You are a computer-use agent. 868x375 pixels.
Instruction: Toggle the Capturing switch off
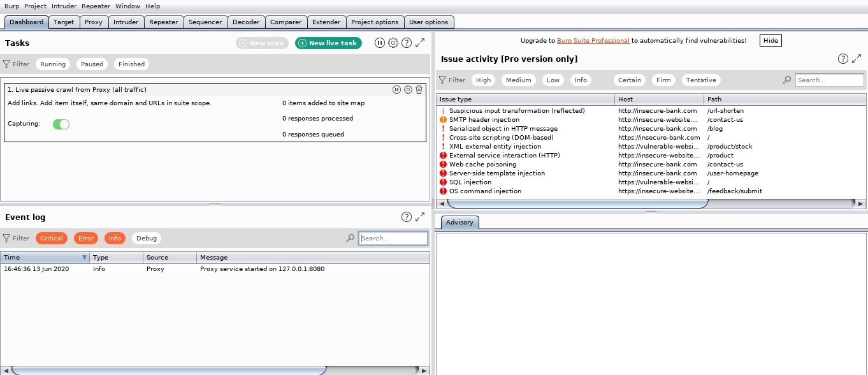pyautogui.click(x=61, y=124)
